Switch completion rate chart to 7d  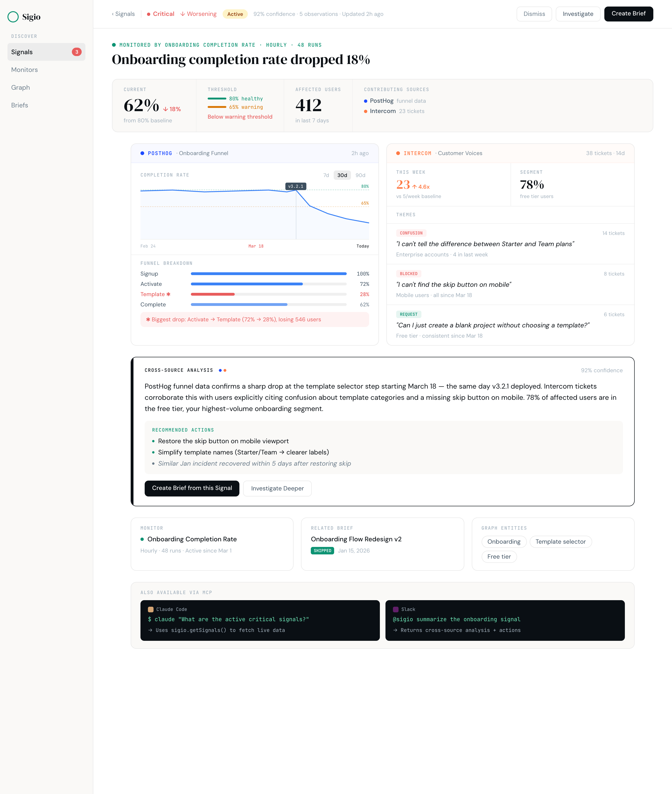[326, 175]
